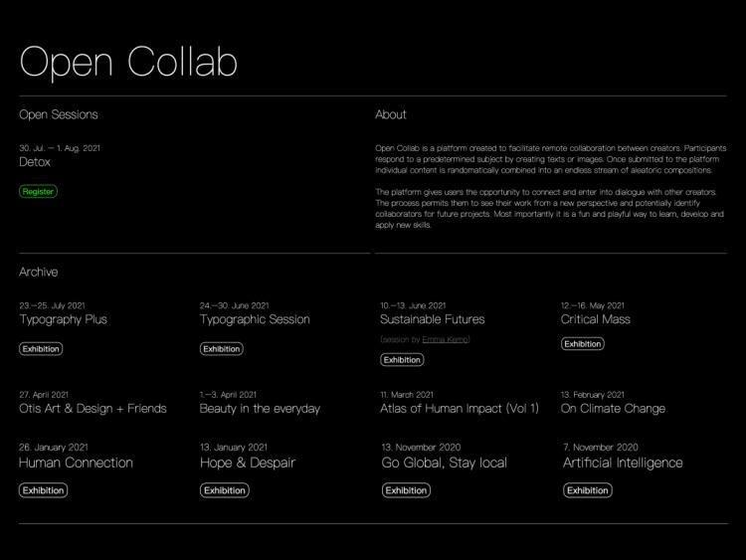Viewport: 746px width, 560px height.
Task: Select the Critical Mass session title
Action: [595, 319]
